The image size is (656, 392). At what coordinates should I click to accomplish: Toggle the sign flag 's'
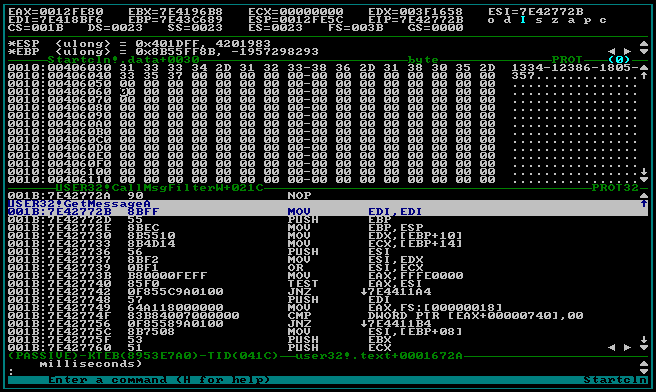pyautogui.click(x=539, y=20)
